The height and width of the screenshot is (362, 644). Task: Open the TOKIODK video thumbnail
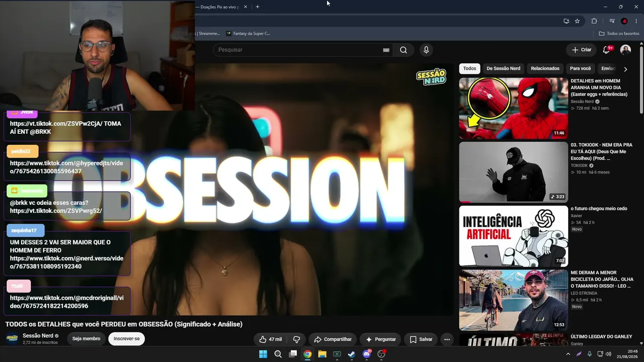(513, 172)
